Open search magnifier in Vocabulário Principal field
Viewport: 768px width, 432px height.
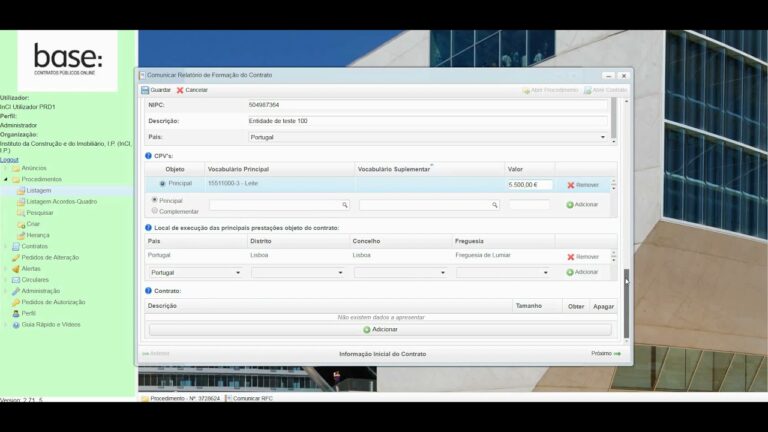pos(345,205)
